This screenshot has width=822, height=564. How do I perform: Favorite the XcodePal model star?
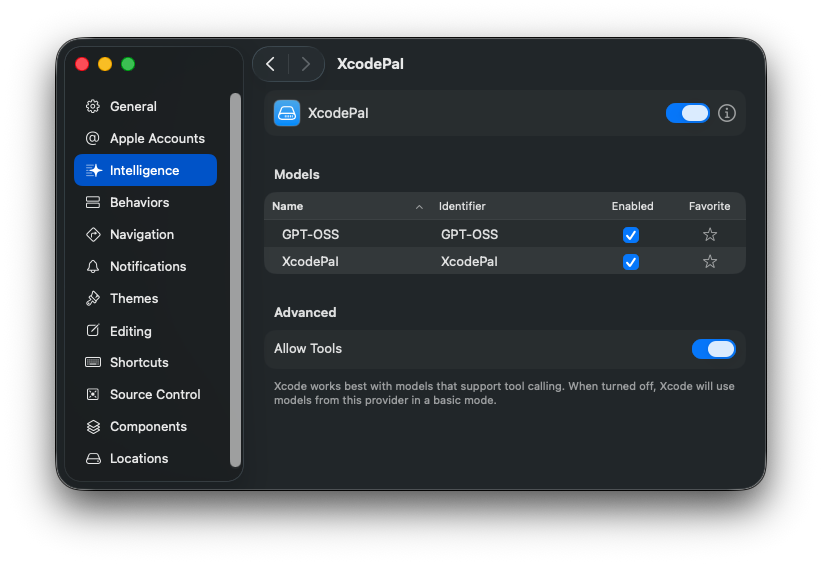tap(710, 262)
